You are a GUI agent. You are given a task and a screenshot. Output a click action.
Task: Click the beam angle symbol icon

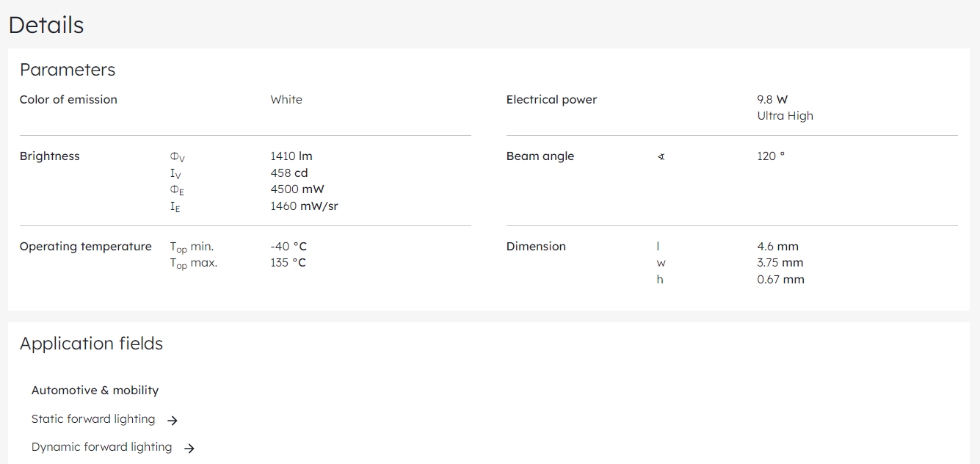tap(661, 156)
